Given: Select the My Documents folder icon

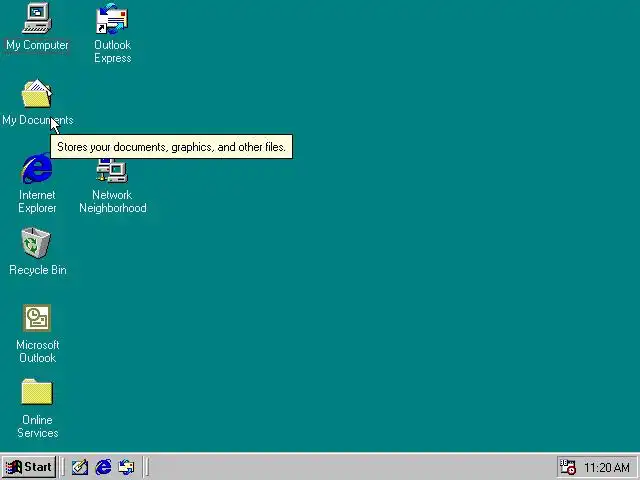Looking at the screenshot, I should pos(37,93).
